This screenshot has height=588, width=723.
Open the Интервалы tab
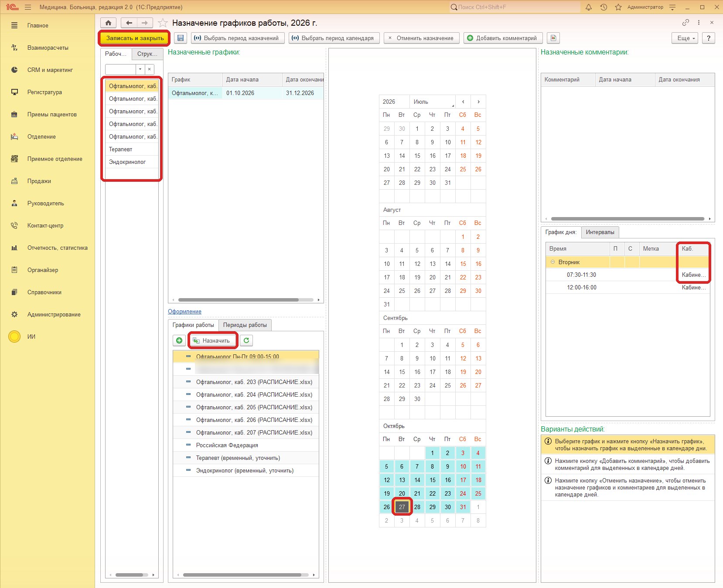tap(600, 232)
